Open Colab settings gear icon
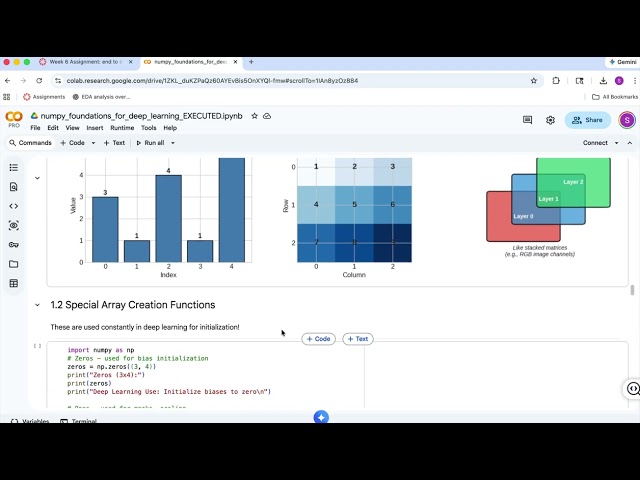 pos(550,120)
